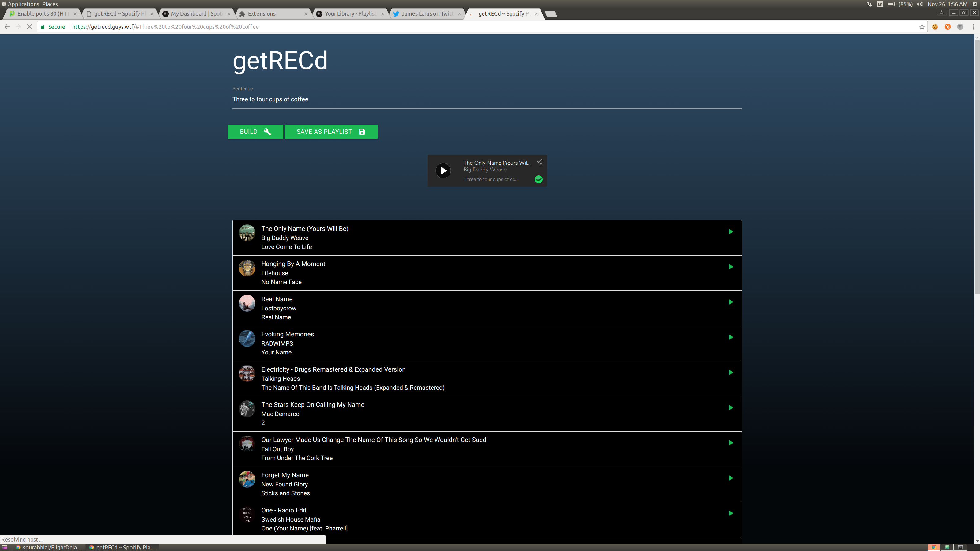Click the share icon in Spotify widget
The image size is (980, 551).
coord(539,162)
